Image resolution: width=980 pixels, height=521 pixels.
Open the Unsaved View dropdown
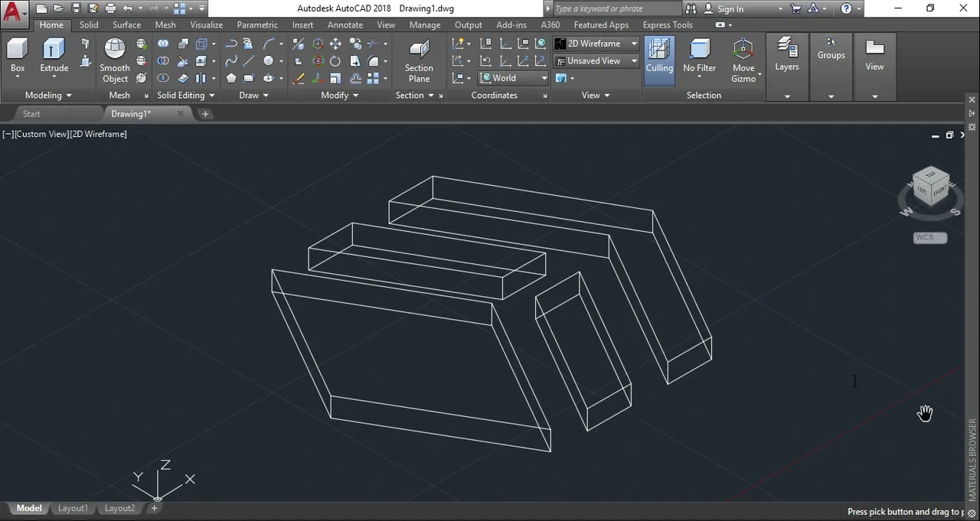[596, 60]
